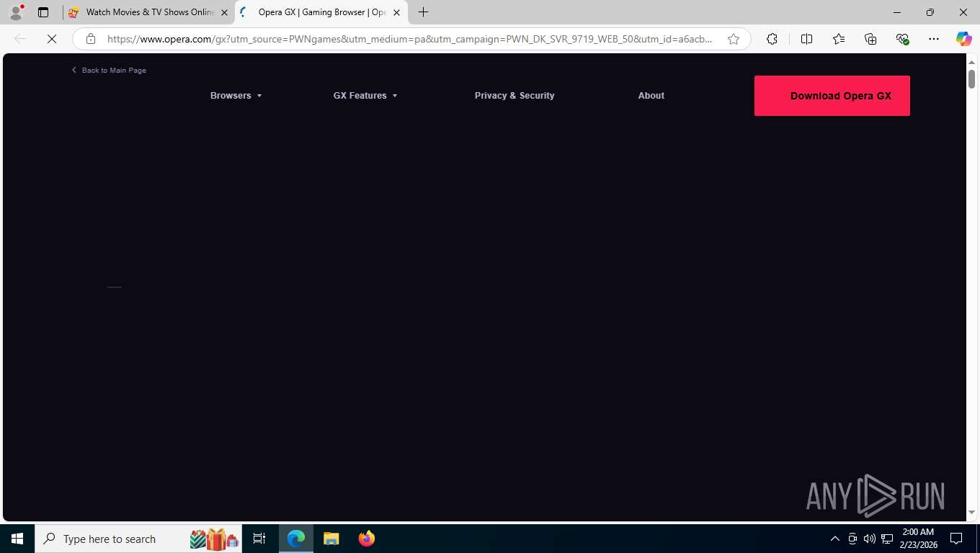Open the Favorites list
The width and height of the screenshot is (980, 553).
click(839, 39)
